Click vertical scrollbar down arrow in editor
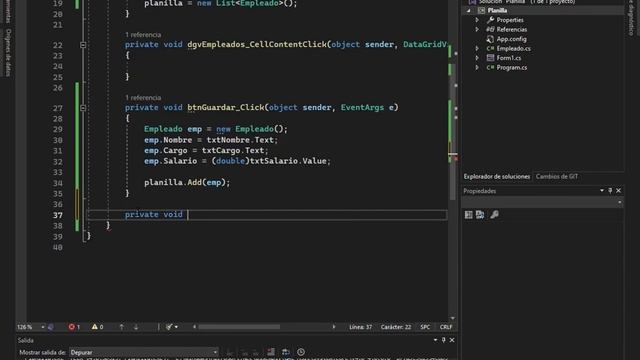This screenshot has width=640, height=360. pyautogui.click(x=452, y=318)
